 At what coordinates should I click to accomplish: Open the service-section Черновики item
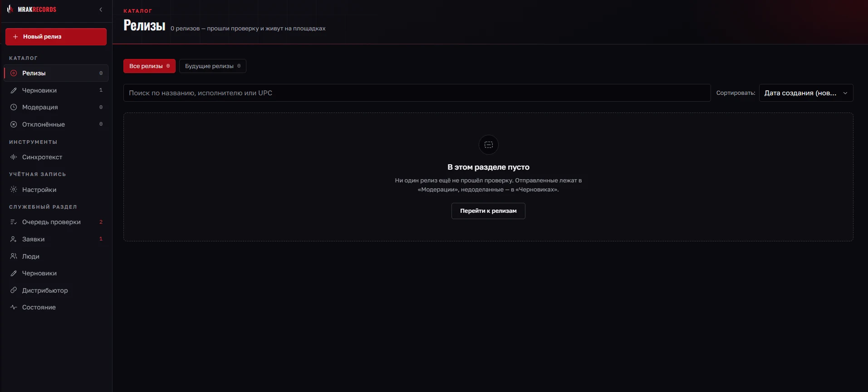pos(56,273)
